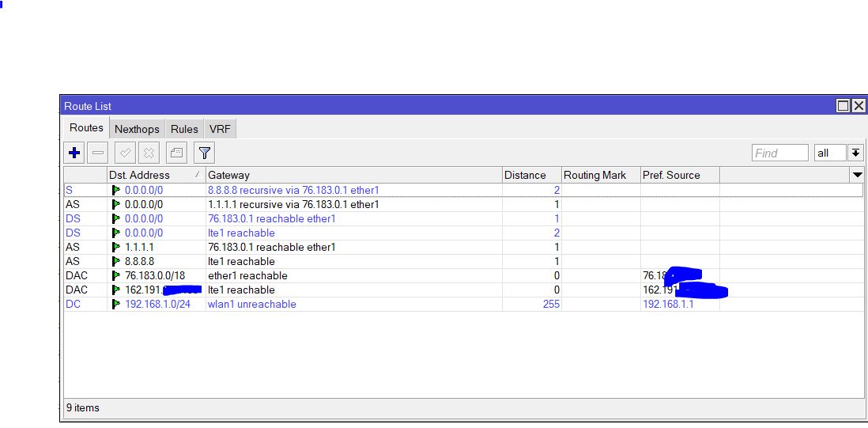Click the DC flag of the wlan1 route
868x428 pixels.
73,304
